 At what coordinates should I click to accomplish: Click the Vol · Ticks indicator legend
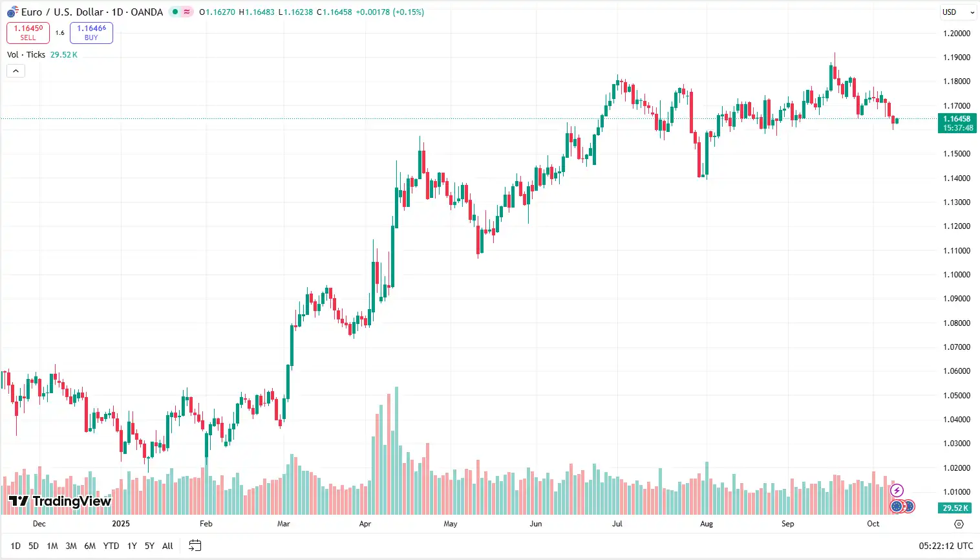[x=27, y=55]
